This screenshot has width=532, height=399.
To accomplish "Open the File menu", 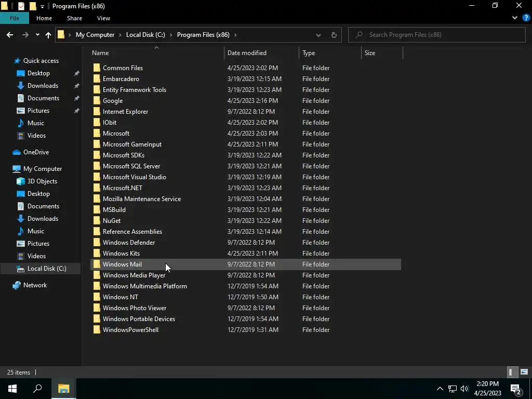I will (x=14, y=18).
